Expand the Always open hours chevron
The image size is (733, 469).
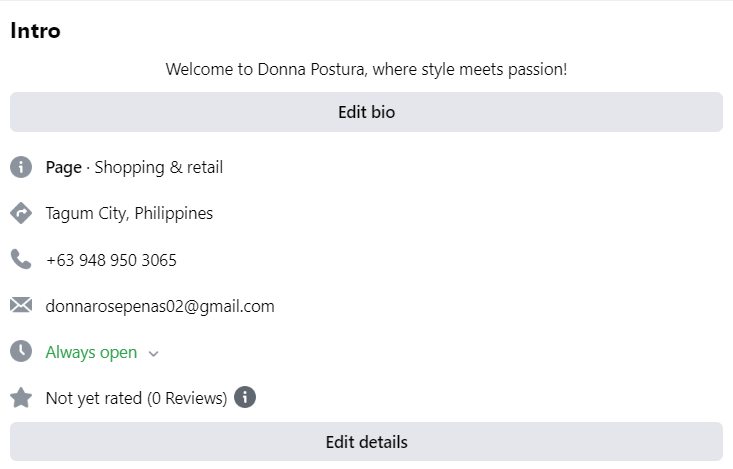point(153,353)
